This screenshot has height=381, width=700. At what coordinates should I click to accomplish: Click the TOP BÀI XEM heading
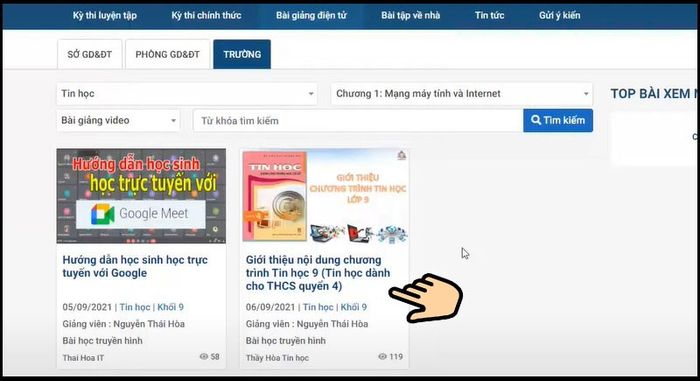pos(654,94)
